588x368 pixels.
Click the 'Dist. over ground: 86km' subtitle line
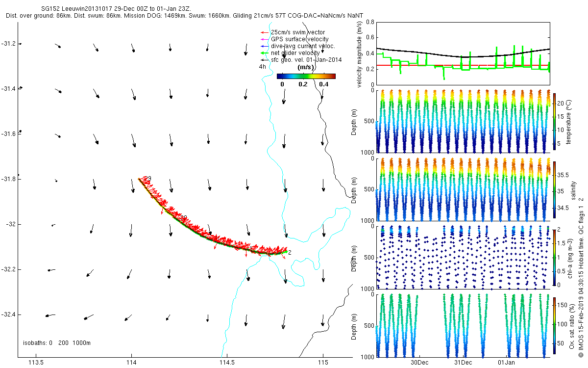tap(185, 16)
